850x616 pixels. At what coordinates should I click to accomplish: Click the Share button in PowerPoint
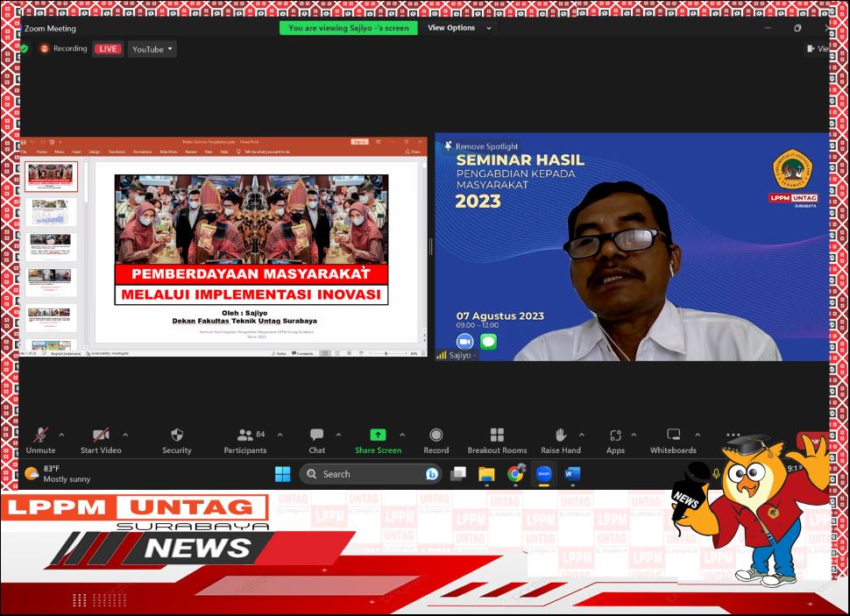coord(413,152)
